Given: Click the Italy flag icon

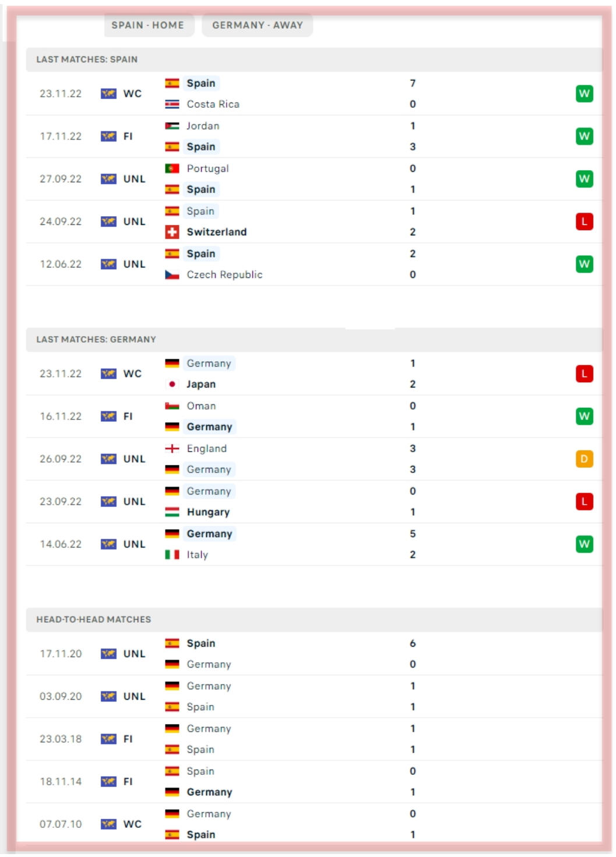Looking at the screenshot, I should click(x=172, y=555).
